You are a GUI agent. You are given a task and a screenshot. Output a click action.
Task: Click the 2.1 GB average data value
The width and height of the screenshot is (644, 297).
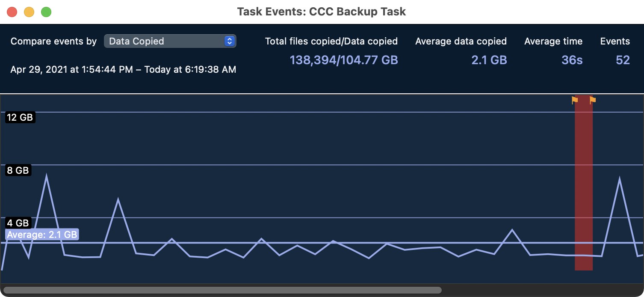489,60
